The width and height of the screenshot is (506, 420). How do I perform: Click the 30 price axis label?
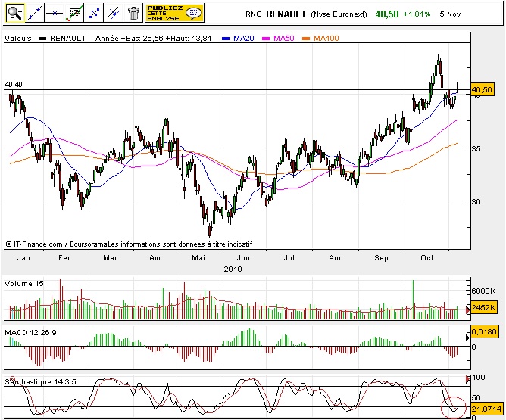(x=476, y=202)
